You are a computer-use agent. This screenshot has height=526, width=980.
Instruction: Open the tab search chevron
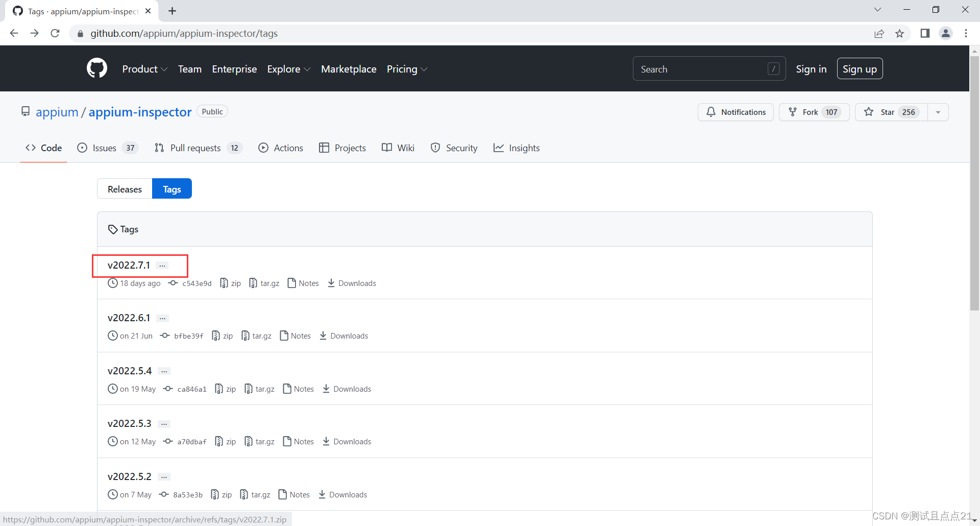(x=877, y=10)
